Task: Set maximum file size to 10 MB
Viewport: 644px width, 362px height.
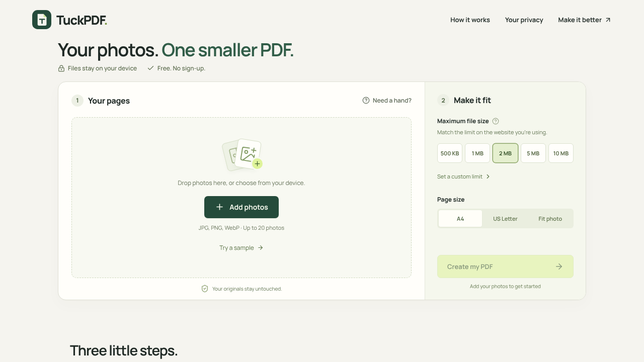Action: point(561,153)
